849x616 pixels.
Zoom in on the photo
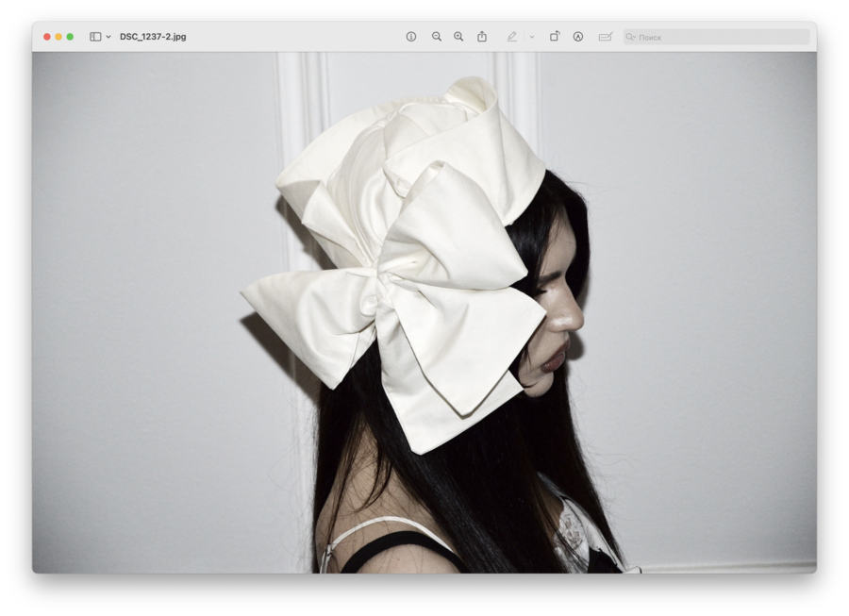coord(458,37)
